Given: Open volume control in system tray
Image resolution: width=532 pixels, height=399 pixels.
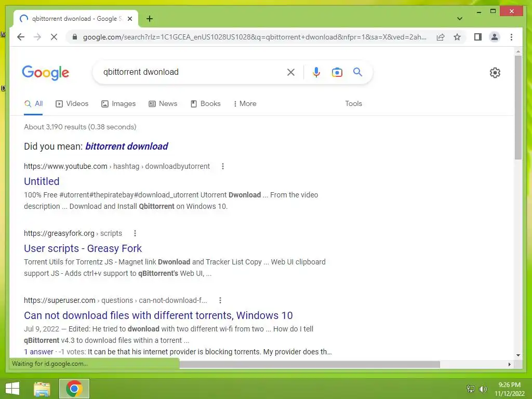Looking at the screenshot, I should [483, 389].
